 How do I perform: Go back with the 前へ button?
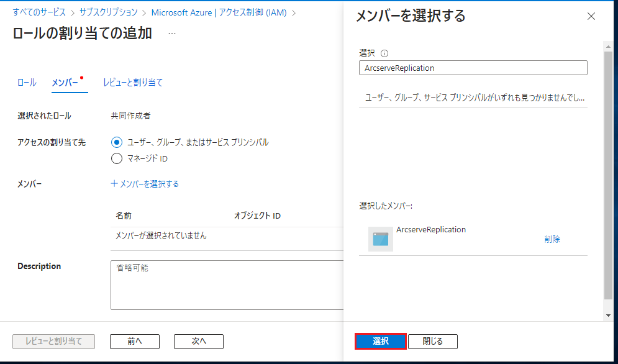pos(135,341)
